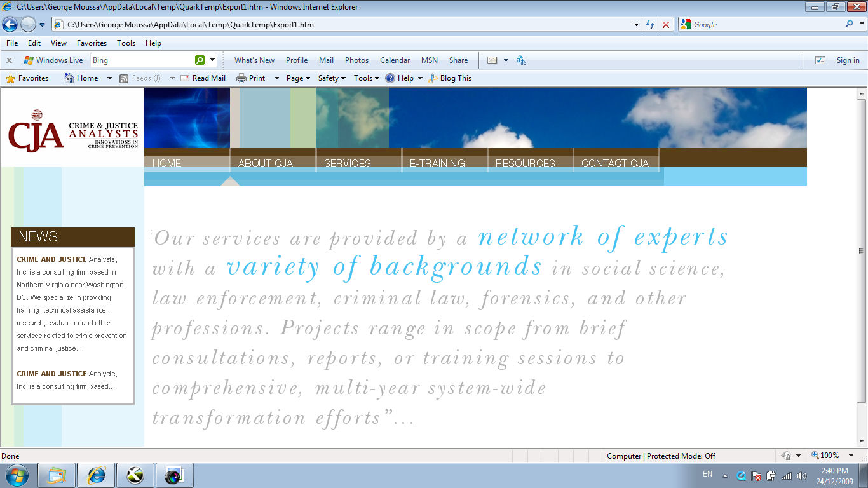The height and width of the screenshot is (488, 868).
Task: Open the Tools menu in the menu bar
Action: 126,43
